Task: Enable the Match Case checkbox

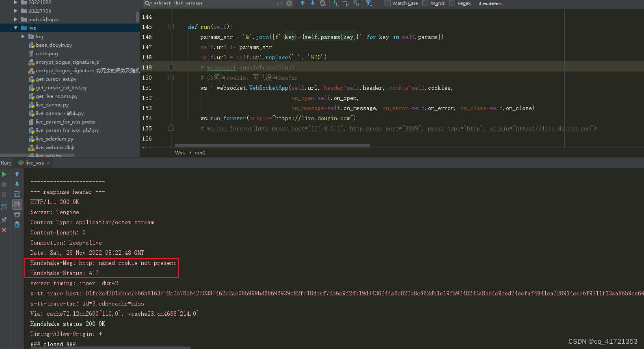Action: 388,3
